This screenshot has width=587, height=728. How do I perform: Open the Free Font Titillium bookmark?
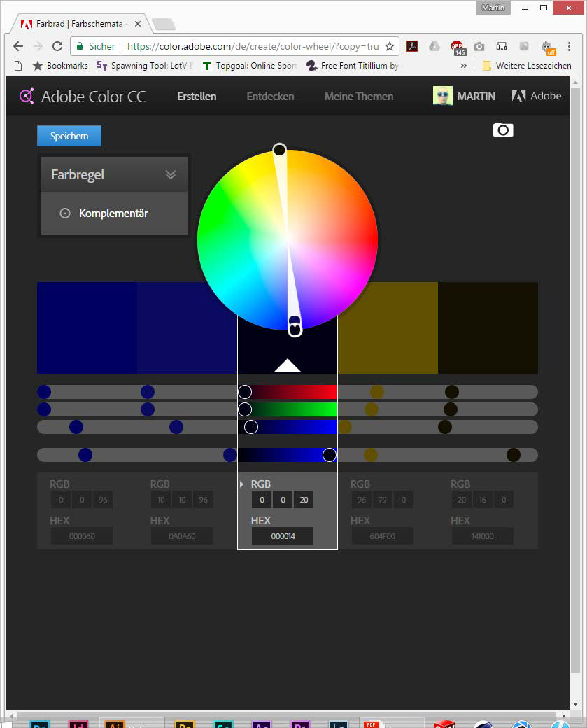pyautogui.click(x=353, y=66)
